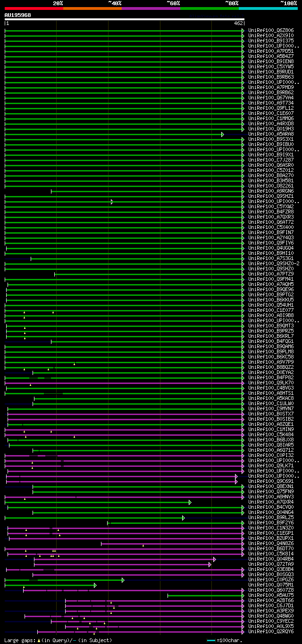Select hit label UniRef100_C7J287
The width and height of the screenshot is (302, 644).
pos(271,160)
